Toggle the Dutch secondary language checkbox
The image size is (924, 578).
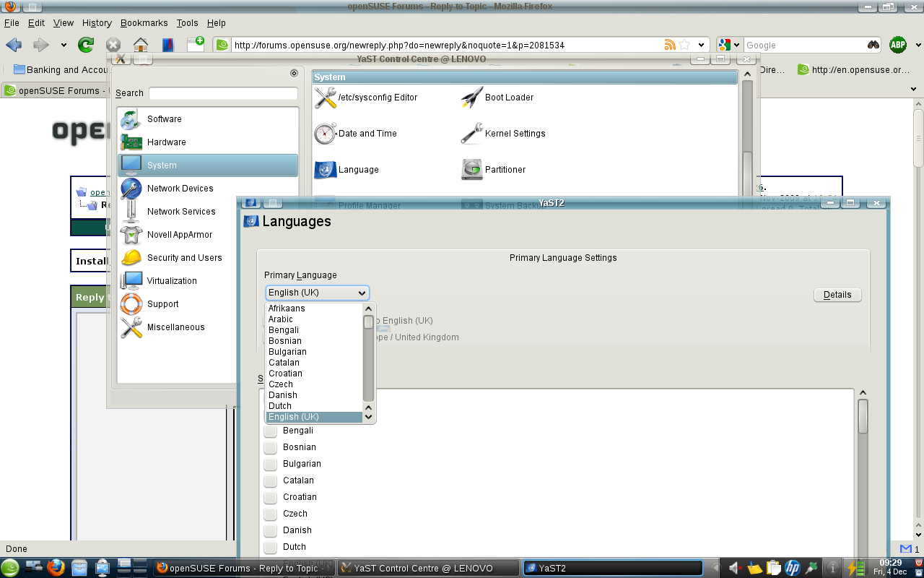click(x=271, y=547)
